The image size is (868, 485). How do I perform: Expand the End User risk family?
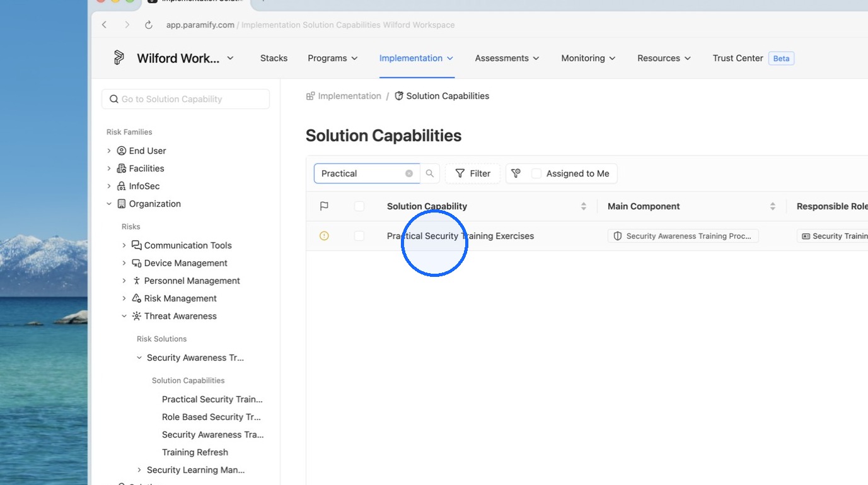109,151
